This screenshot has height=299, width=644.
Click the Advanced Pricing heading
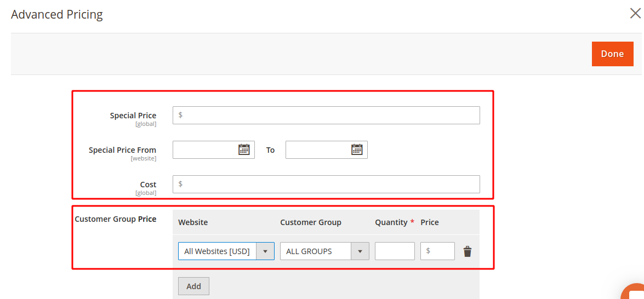coord(56,15)
